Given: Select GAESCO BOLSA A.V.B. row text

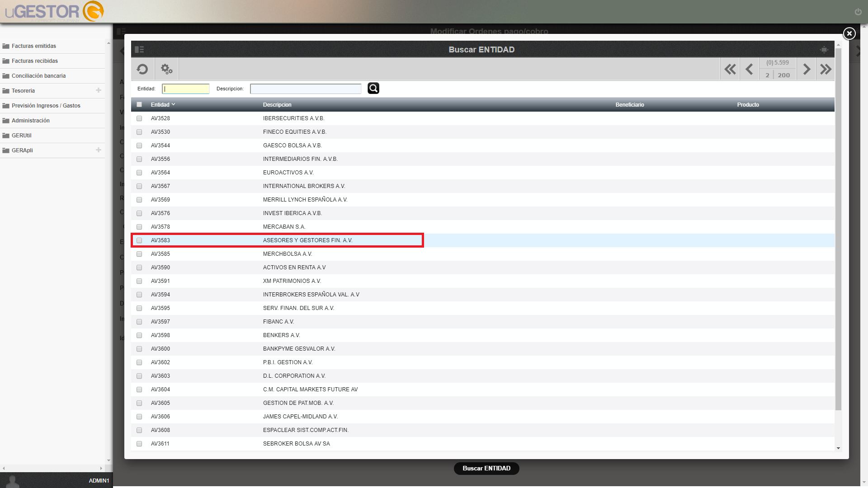Looking at the screenshot, I should click(292, 145).
